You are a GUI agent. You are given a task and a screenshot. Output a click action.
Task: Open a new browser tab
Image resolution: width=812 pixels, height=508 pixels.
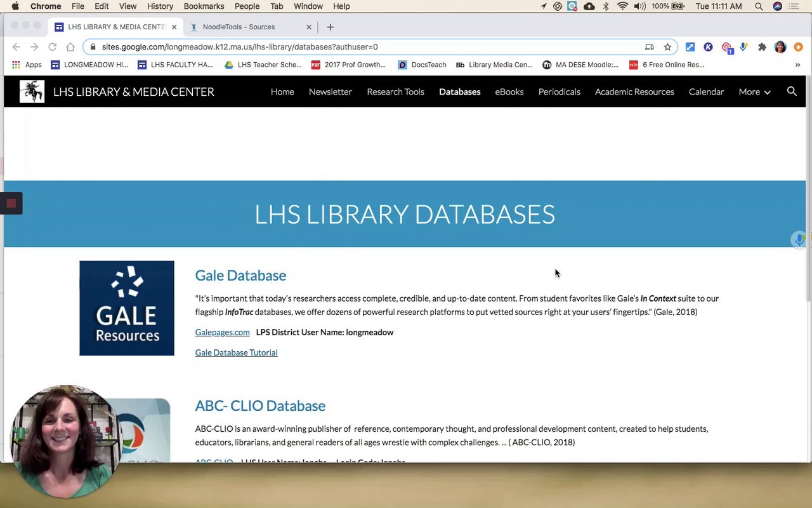click(x=330, y=27)
